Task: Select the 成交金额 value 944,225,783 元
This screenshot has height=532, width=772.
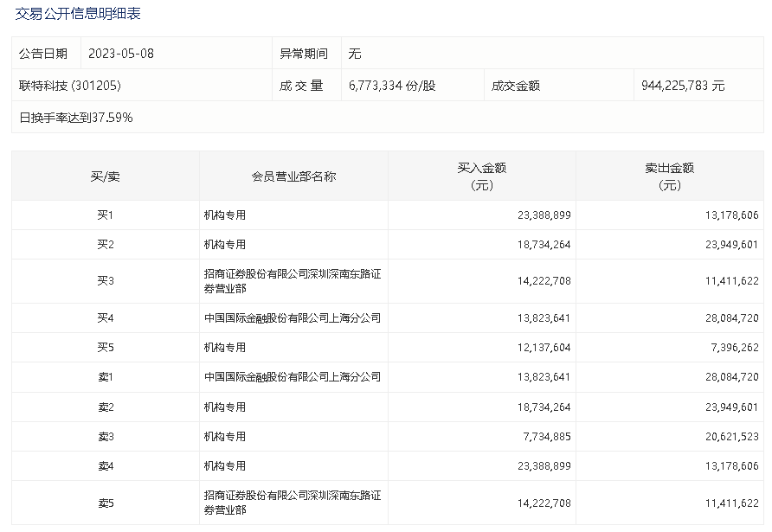Action: point(683,86)
